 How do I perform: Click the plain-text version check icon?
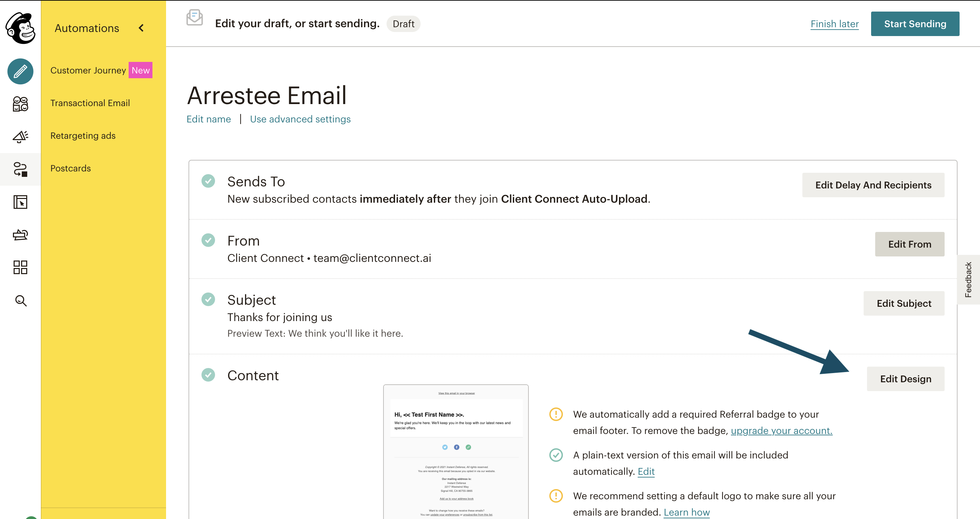(x=556, y=455)
